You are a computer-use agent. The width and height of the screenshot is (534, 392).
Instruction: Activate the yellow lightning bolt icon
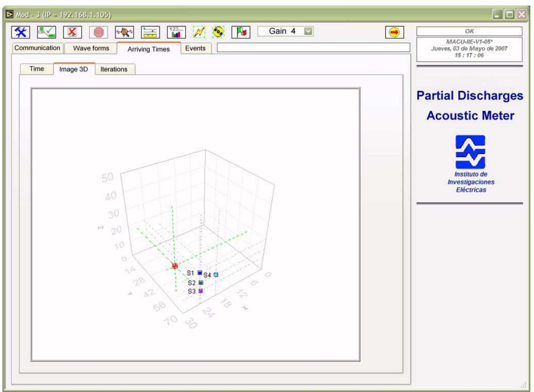(x=200, y=32)
